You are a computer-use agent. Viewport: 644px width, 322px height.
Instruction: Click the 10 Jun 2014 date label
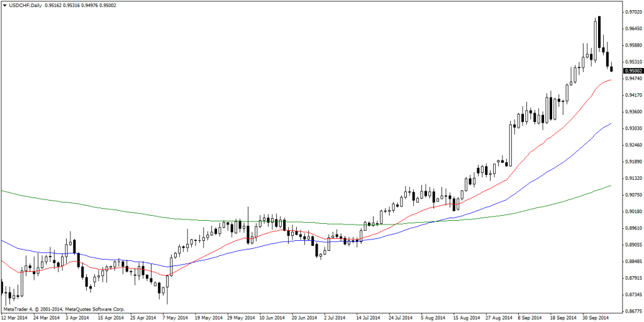[x=271, y=318]
